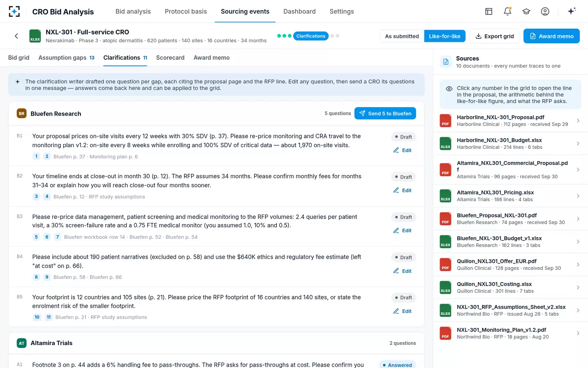
Task: Click the Answered status badge on A1
Action: [397, 365]
